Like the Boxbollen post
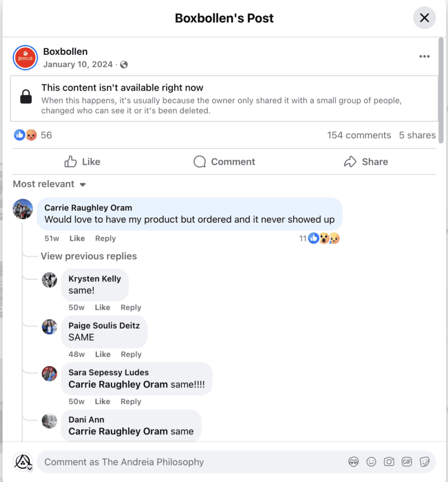 click(82, 162)
